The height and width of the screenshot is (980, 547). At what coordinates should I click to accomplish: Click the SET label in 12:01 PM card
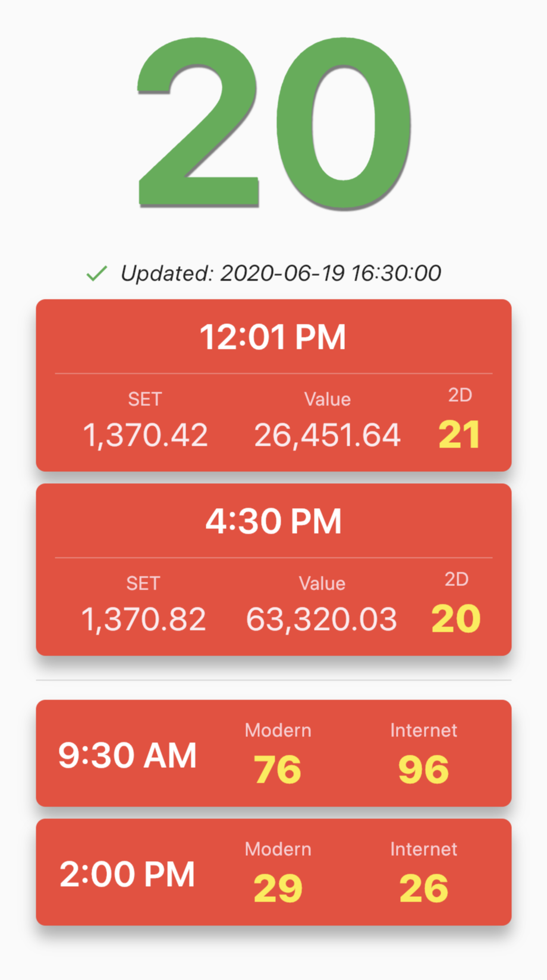(x=145, y=399)
